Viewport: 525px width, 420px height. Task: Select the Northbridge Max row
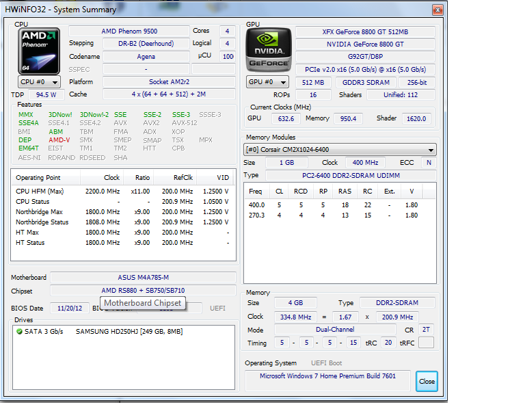click(x=123, y=212)
